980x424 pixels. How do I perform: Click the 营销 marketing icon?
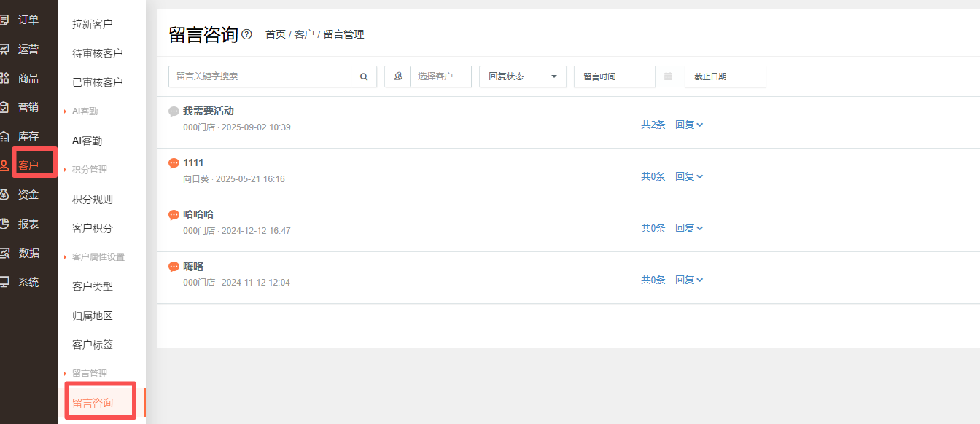pos(4,107)
